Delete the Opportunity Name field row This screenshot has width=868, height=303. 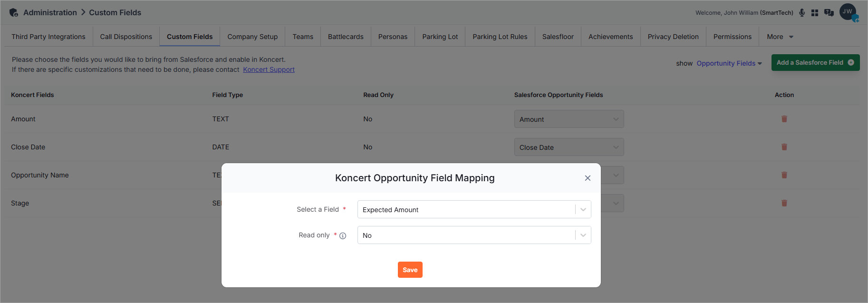[x=784, y=175]
